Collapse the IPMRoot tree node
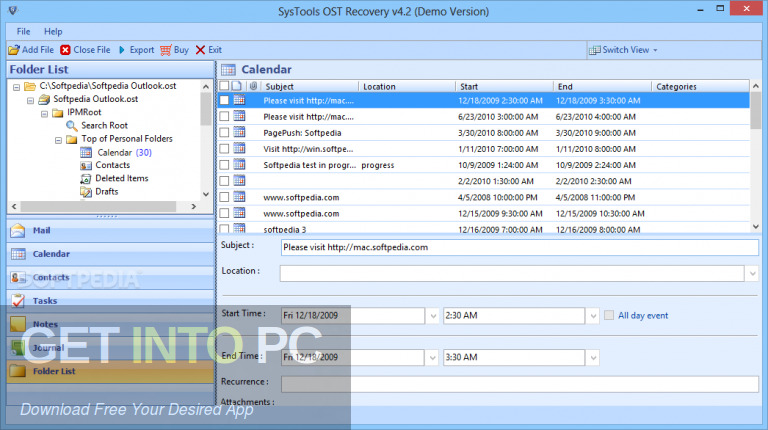Screen dimensions: 768x430 pyautogui.click(x=45, y=114)
